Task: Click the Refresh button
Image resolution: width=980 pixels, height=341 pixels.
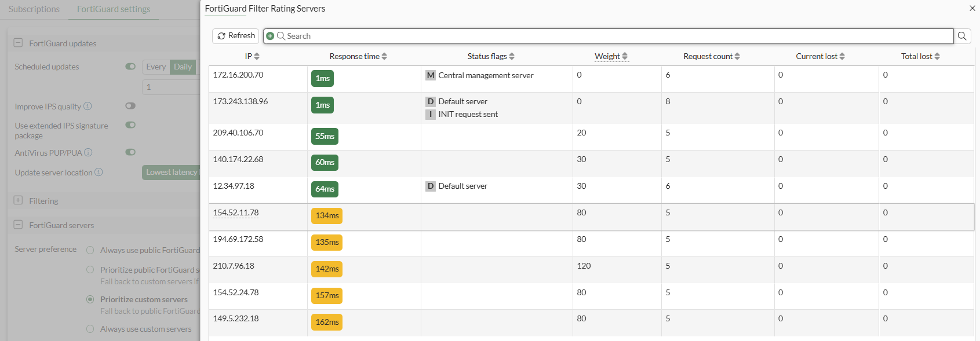Action: tap(236, 36)
